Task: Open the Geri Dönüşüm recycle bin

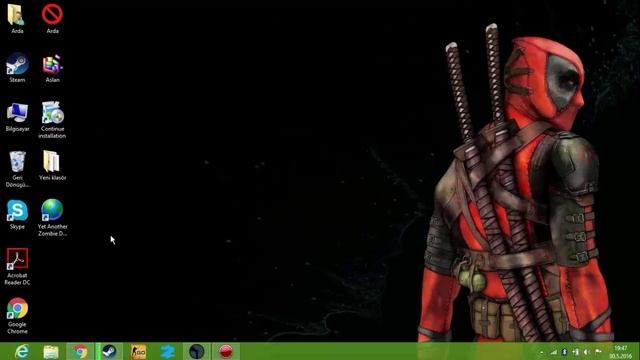Action: [17, 169]
